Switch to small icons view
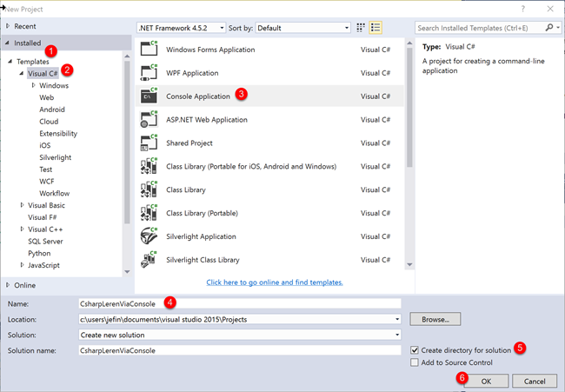565x392 pixels. tap(361, 28)
